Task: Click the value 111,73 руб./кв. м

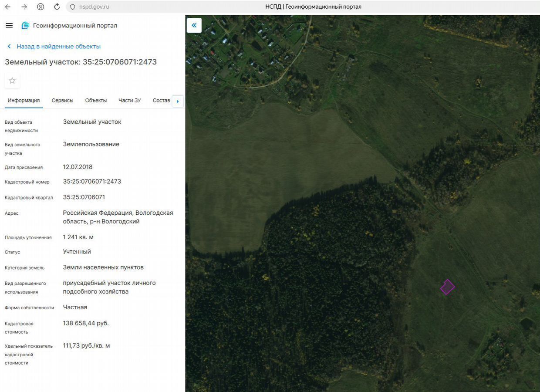Action: point(86,345)
